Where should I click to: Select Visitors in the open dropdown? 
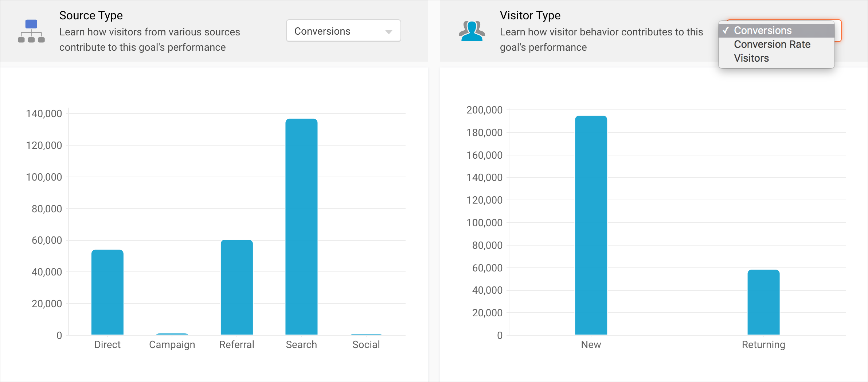click(x=751, y=58)
